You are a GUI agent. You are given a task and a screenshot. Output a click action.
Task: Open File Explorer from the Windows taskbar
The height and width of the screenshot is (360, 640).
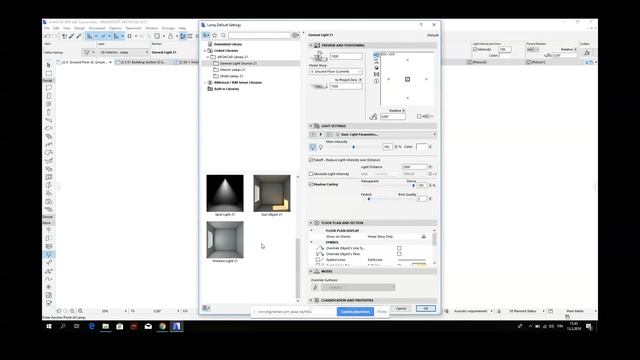click(106, 326)
